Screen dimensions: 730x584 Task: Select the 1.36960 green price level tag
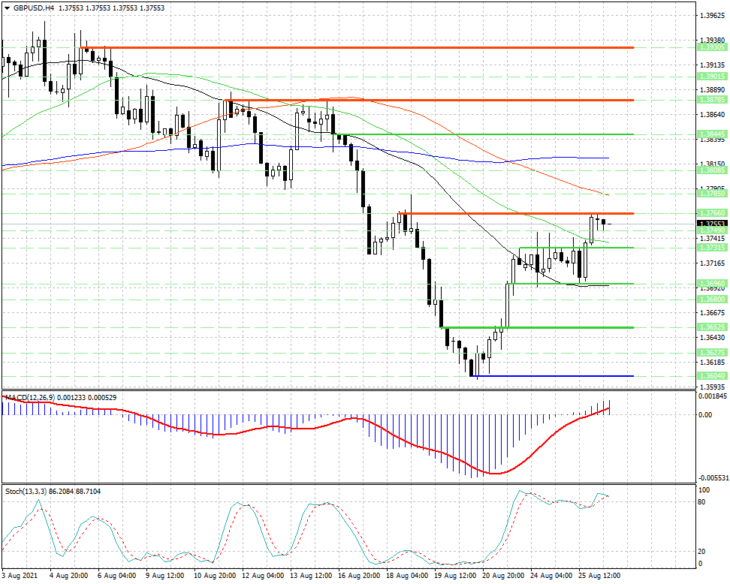point(712,283)
